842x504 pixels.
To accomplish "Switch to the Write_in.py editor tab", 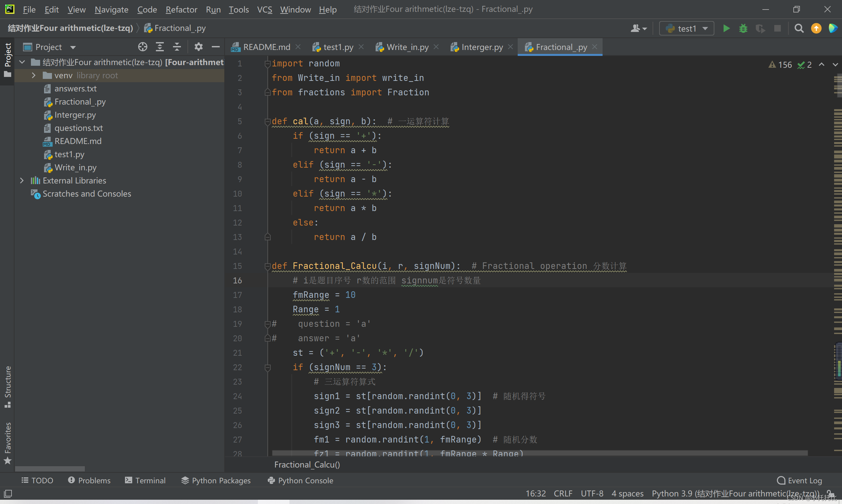I will 408,47.
